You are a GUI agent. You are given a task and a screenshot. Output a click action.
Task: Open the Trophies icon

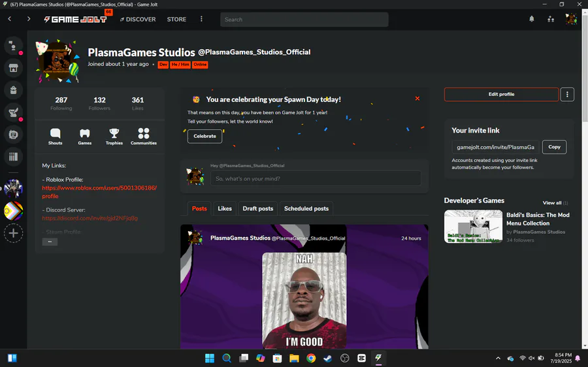114,136
